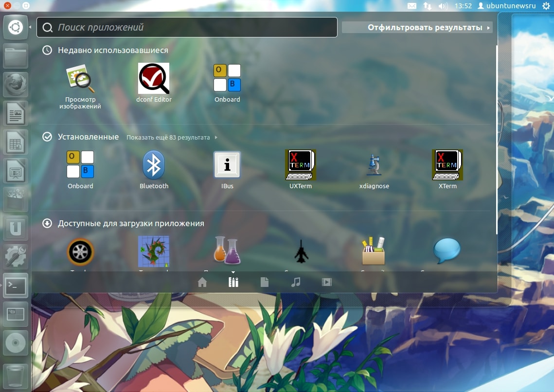Select the black jet plane app
The image size is (554, 392).
301,251
